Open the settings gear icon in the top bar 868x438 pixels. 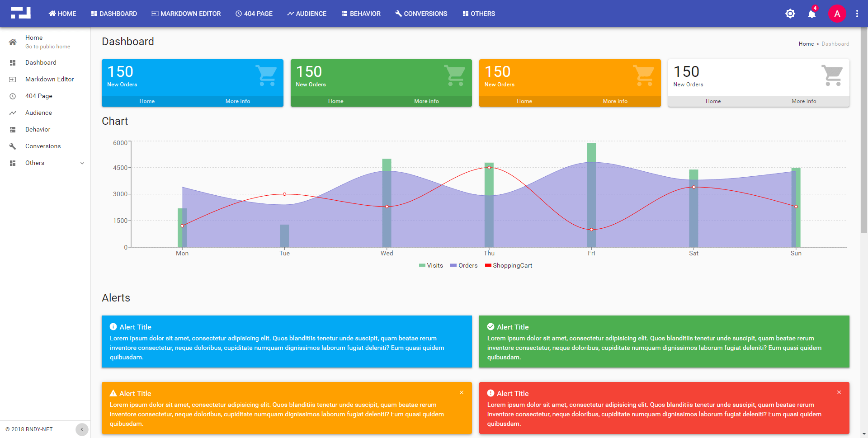click(790, 14)
